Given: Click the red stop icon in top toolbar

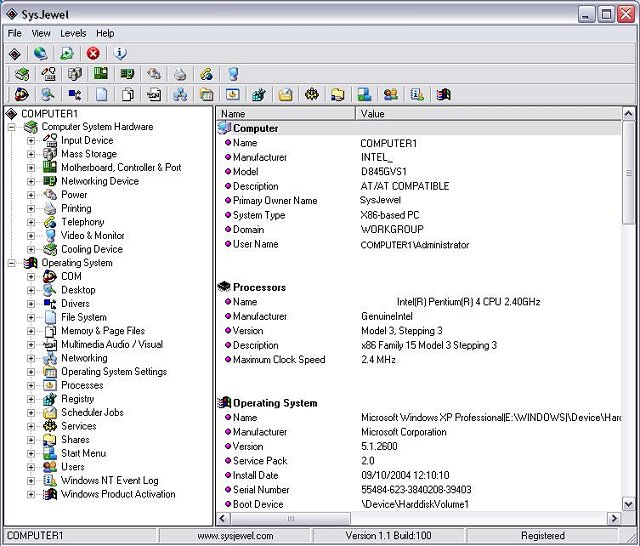Looking at the screenshot, I should click(93, 53).
